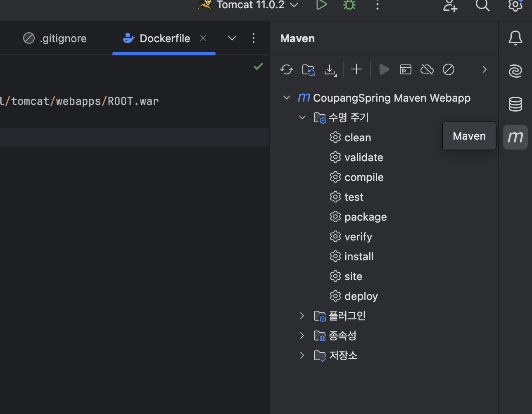Open the Database tool window
The image size is (532, 414).
tap(515, 104)
